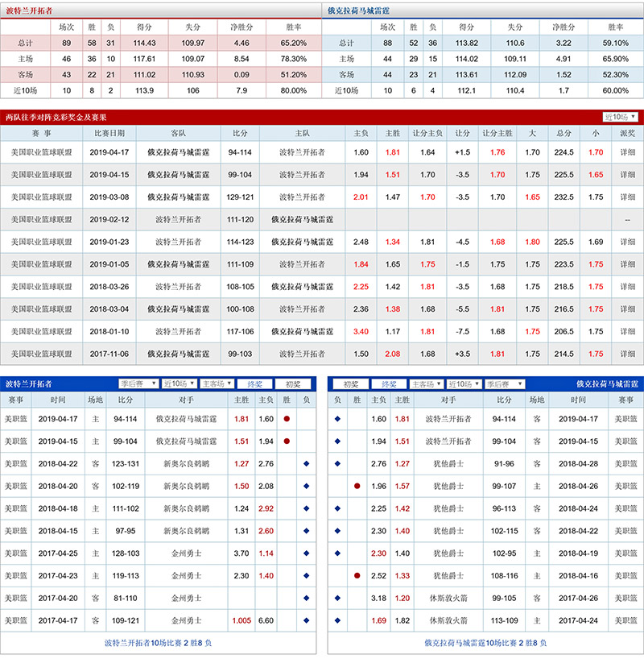Screen dimensions: 644x659
Task: Click the 波特兰开拓者10场比赛 summary line
Action: [158, 643]
